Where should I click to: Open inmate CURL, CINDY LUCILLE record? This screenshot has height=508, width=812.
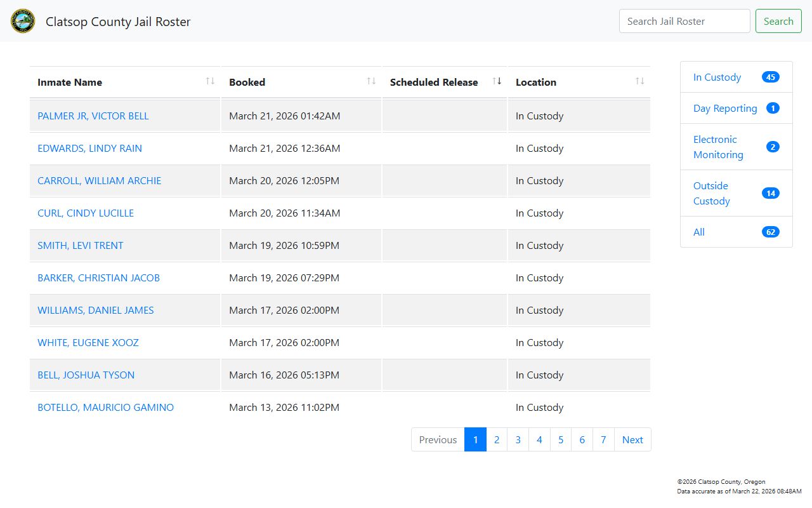(86, 213)
